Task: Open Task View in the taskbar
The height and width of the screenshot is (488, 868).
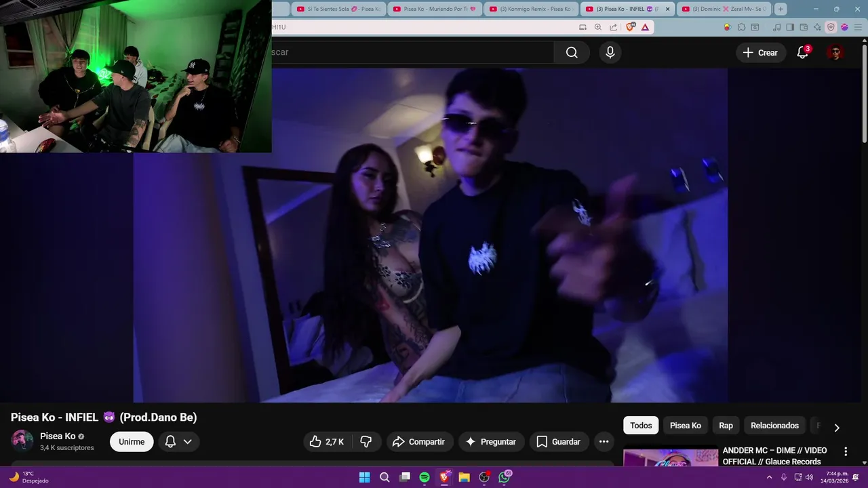Action: (405, 477)
